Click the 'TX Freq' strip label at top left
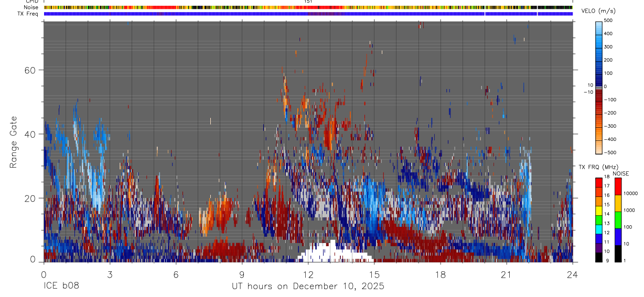This screenshot has height=297, width=644. pos(28,14)
